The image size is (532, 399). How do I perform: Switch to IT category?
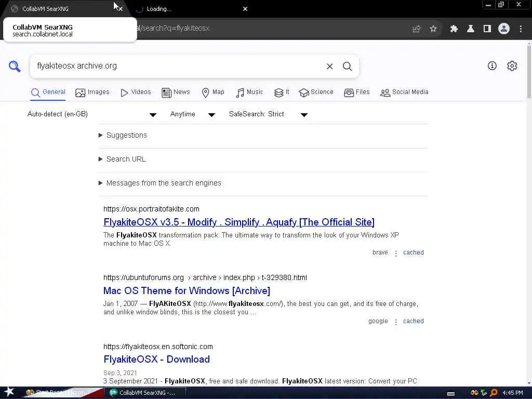pos(282,92)
